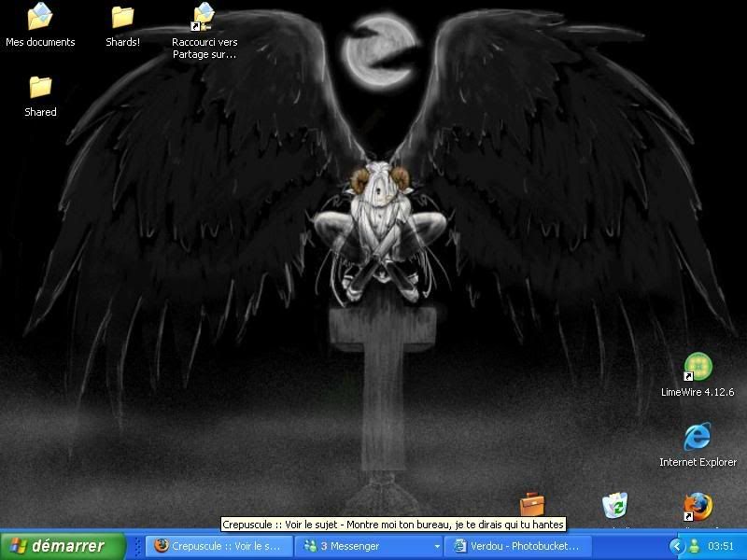Launch LimeWire 4.12.6 shortcut
The image size is (747, 560).
pyautogui.click(x=698, y=374)
